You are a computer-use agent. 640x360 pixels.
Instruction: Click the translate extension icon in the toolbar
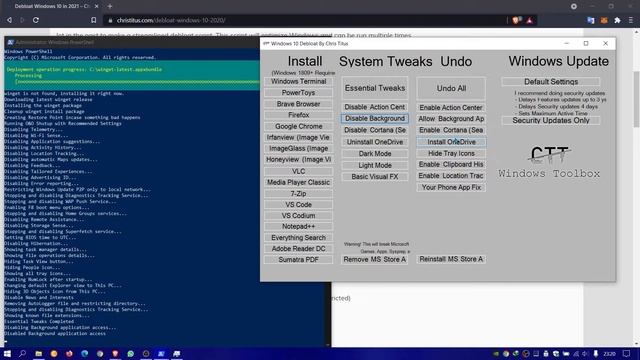pyautogui.click(x=591, y=20)
